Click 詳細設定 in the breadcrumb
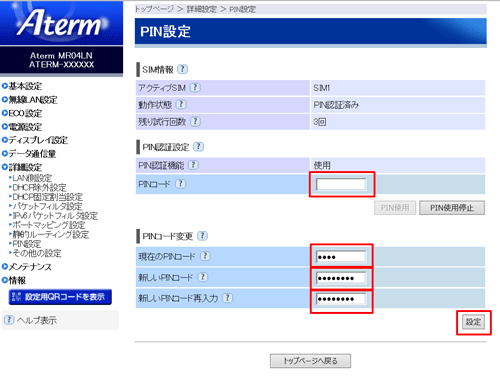Viewport: 500px width, 385px height. 202,9
